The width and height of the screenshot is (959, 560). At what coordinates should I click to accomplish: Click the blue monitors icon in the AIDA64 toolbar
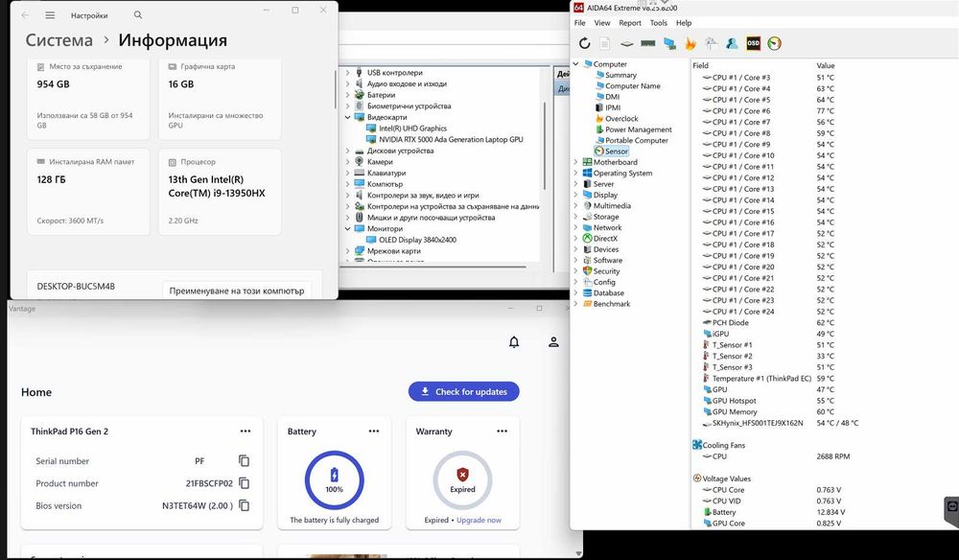669,43
